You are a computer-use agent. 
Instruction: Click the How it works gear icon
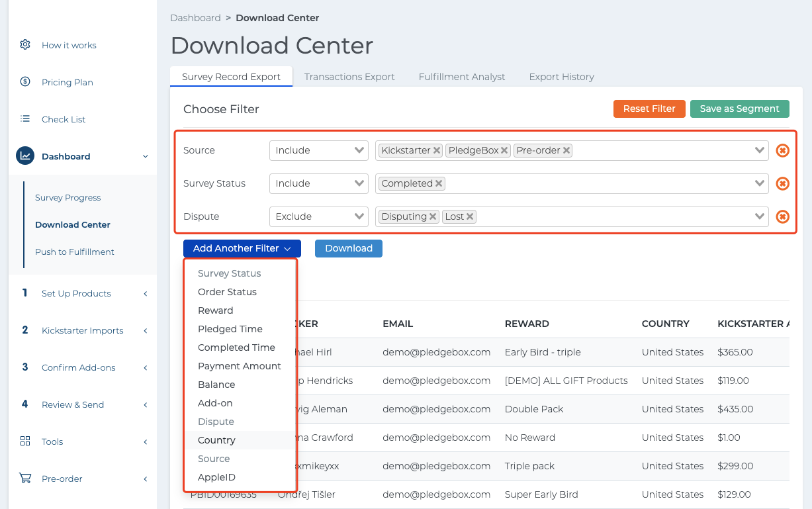click(x=25, y=45)
